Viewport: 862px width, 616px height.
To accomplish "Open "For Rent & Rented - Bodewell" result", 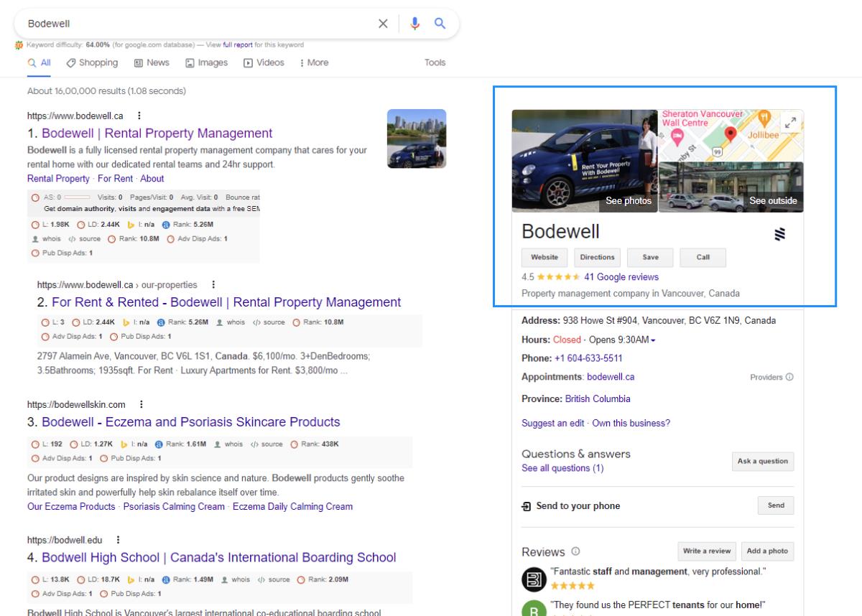I will (226, 302).
